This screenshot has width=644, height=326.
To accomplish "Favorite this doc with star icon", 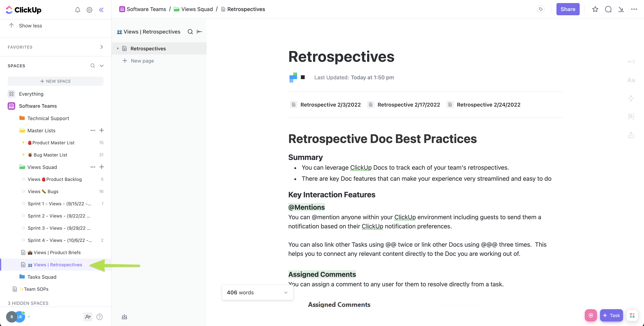I will 595,9.
